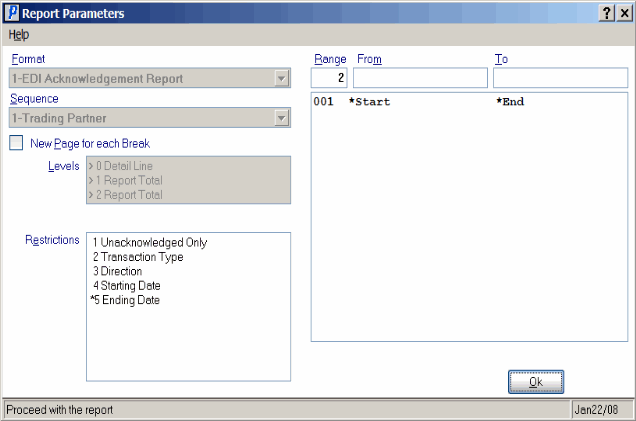This screenshot has width=636, height=421.
Task: Click the To column label
Action: click(501, 59)
